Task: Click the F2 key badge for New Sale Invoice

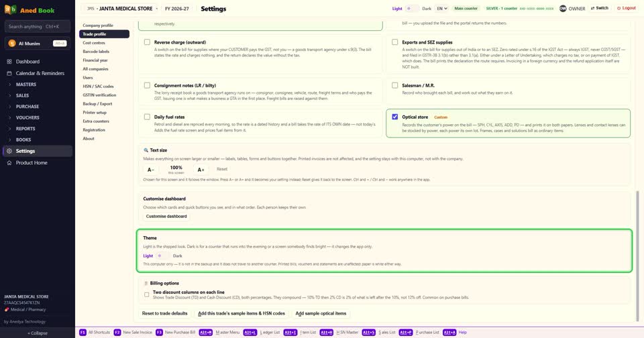Action: [x=117, y=332]
